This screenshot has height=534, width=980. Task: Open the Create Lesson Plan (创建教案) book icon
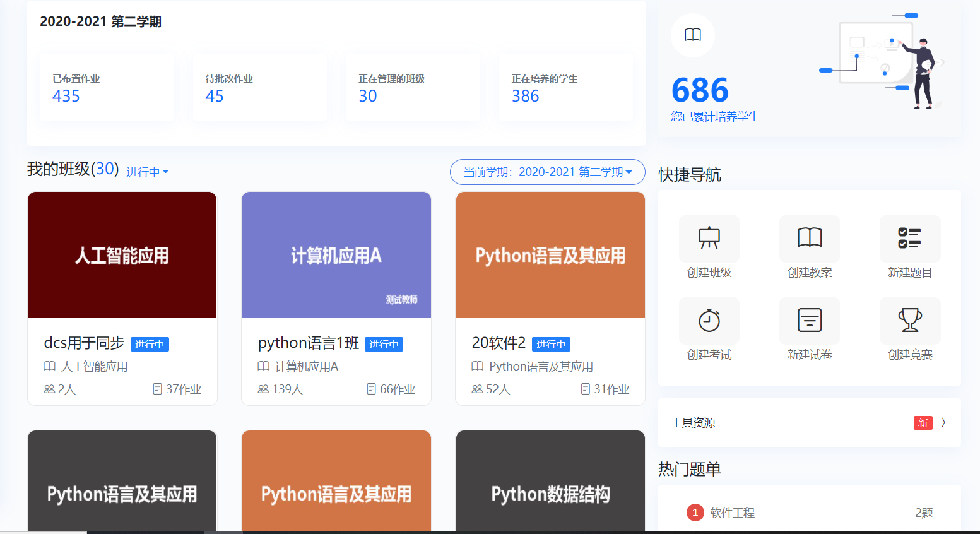[x=809, y=238]
